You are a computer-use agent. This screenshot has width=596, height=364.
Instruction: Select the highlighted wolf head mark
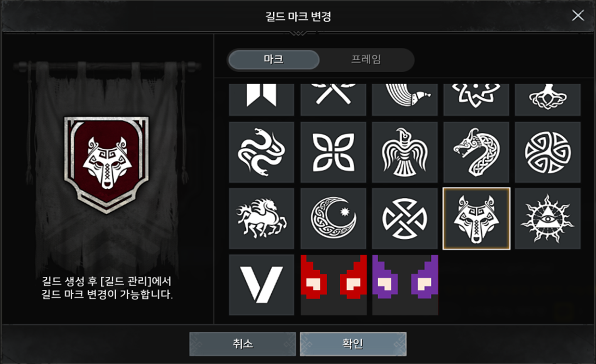(x=477, y=219)
